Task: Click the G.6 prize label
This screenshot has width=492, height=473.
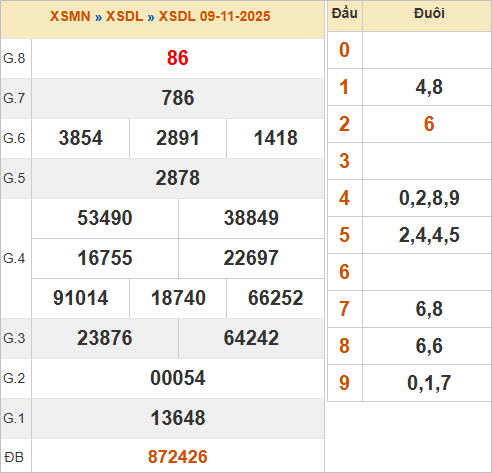Action: click(x=14, y=138)
